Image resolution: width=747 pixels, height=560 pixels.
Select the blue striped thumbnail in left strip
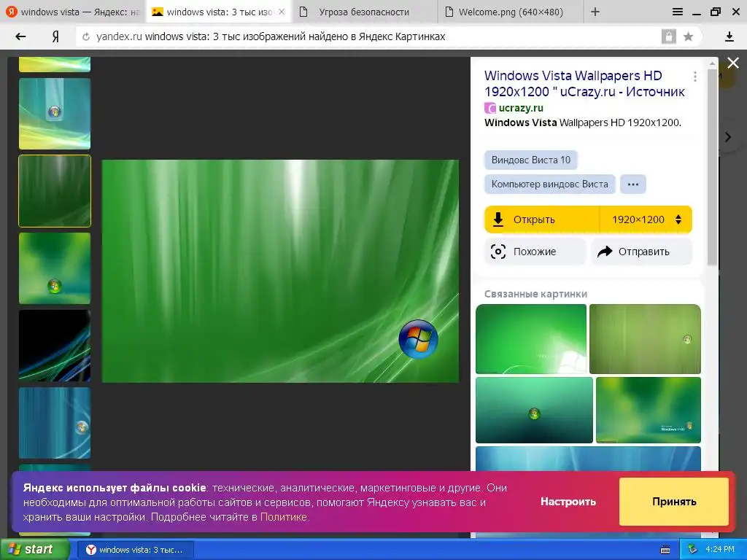pos(55,423)
